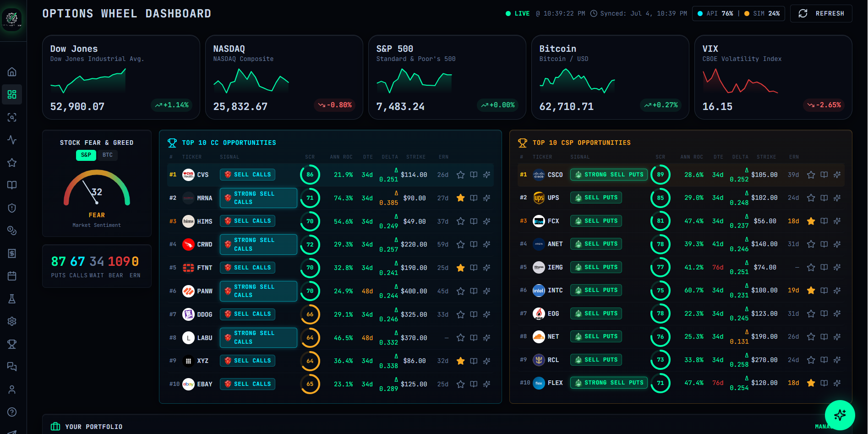This screenshot has width=868, height=434.
Task: Open the coins icon in the sidebar
Action: point(12,231)
